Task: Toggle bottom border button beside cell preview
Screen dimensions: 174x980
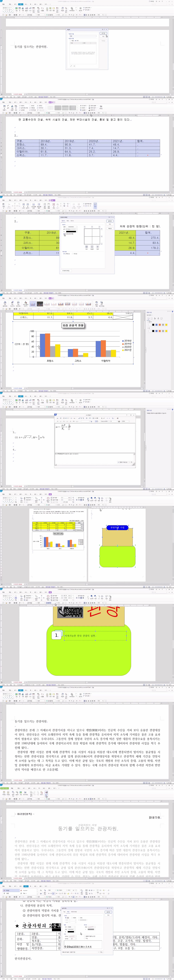Action: [x=102, y=243]
